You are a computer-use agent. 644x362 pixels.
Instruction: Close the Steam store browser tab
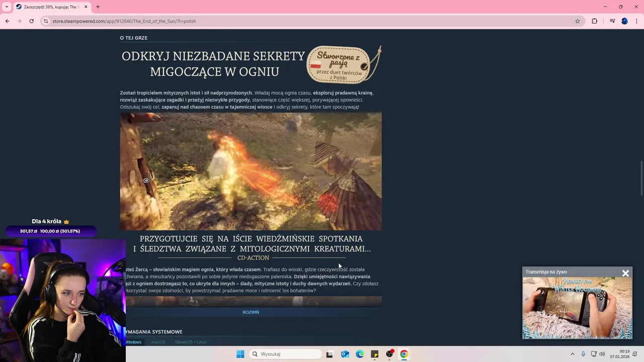[x=86, y=7]
